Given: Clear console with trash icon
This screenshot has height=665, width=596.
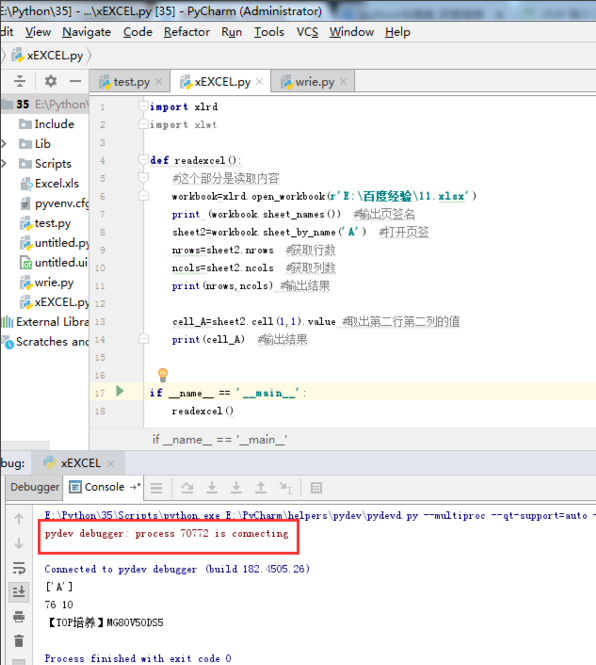Looking at the screenshot, I should [x=19, y=641].
